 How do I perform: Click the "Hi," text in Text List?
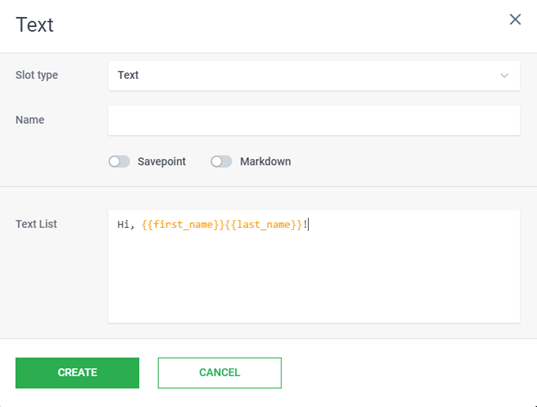click(x=126, y=225)
